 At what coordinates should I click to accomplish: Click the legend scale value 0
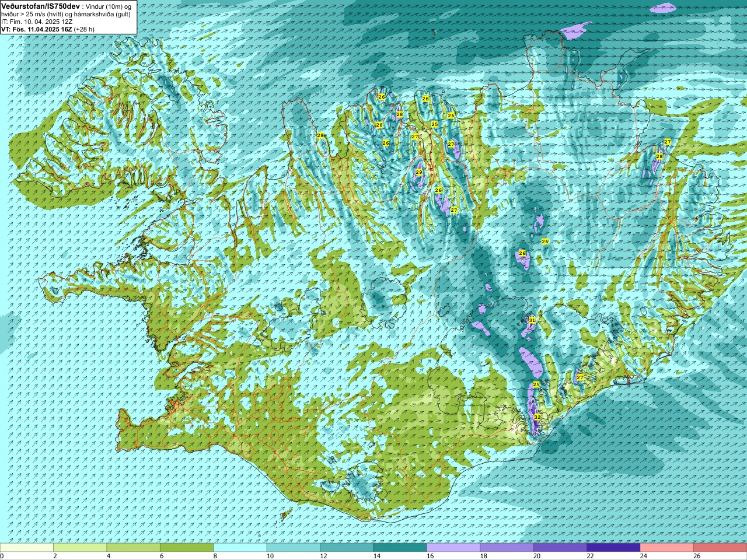point(2,556)
